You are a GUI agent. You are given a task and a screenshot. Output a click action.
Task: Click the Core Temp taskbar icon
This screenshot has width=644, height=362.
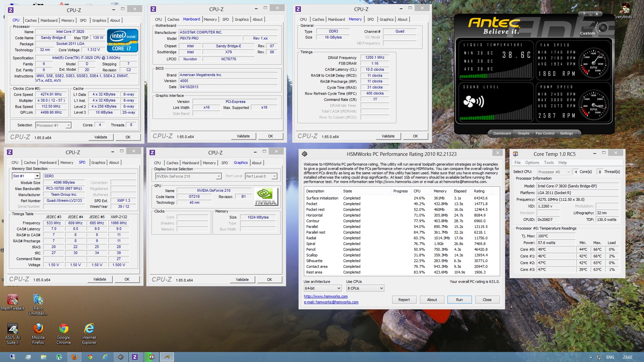[x=151, y=357]
